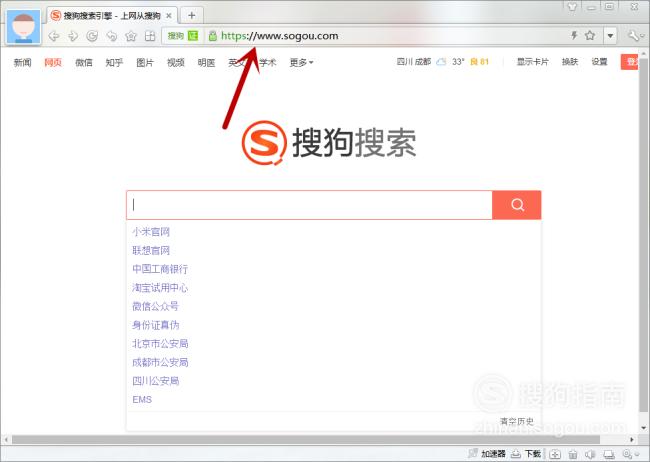Click the lightning speed-mode icon
The image size is (650, 462).
pyautogui.click(x=574, y=35)
